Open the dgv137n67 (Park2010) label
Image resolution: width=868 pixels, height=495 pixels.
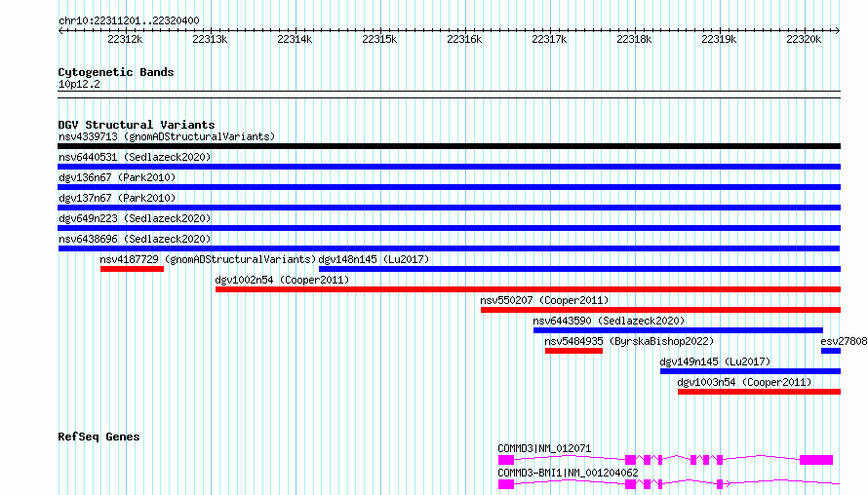point(117,198)
